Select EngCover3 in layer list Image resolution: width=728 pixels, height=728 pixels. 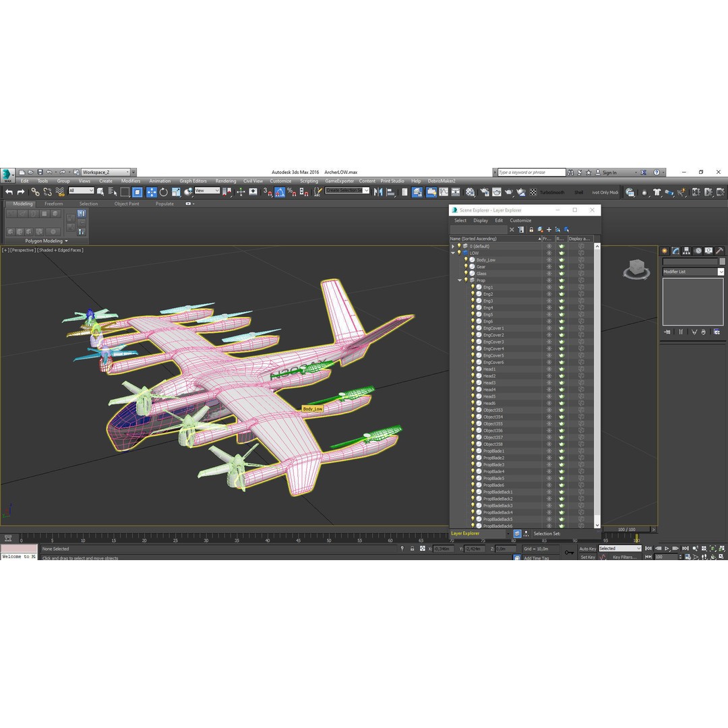tap(493, 342)
